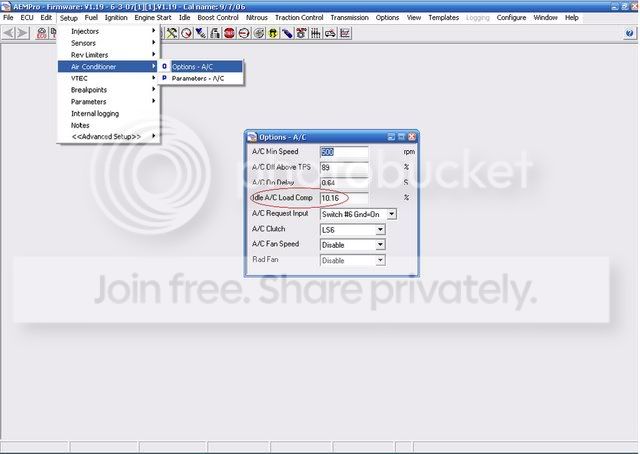This screenshot has height=454, width=640.
Task: Click the A/C Min Speed input field
Action: (x=344, y=152)
